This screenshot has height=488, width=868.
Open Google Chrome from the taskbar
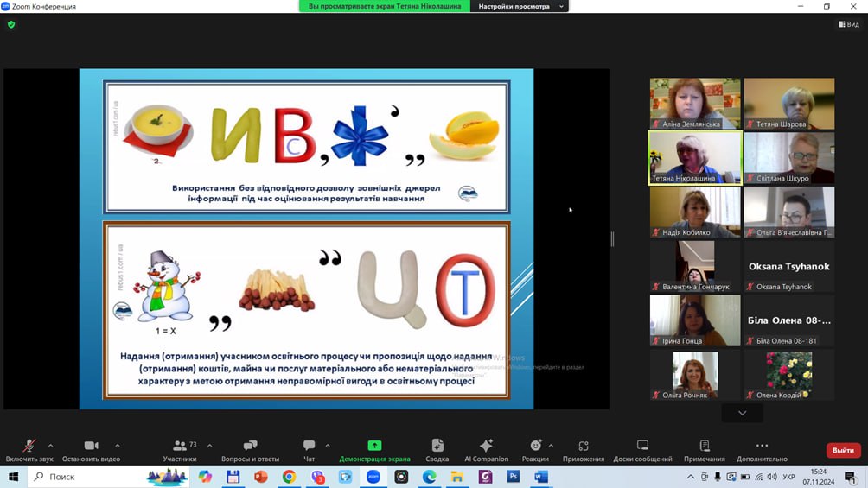tap(289, 477)
